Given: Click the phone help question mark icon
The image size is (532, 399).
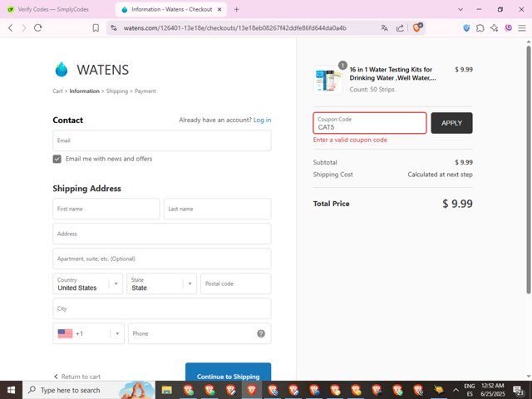Looking at the screenshot, I should coord(261,333).
